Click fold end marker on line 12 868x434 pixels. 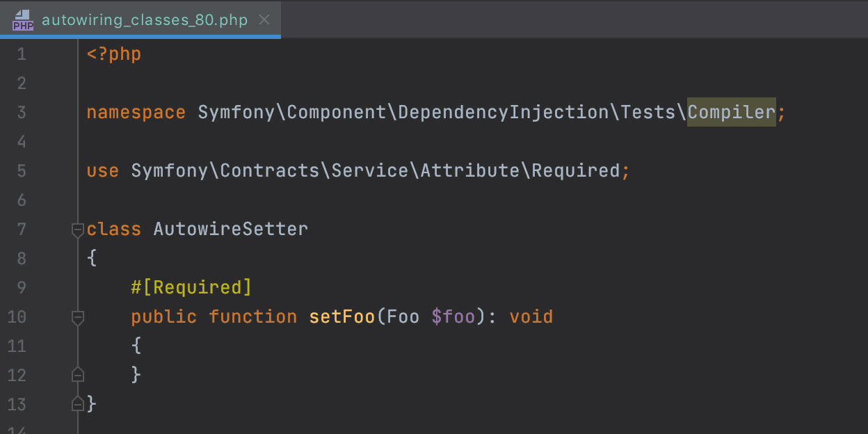pyautogui.click(x=78, y=375)
